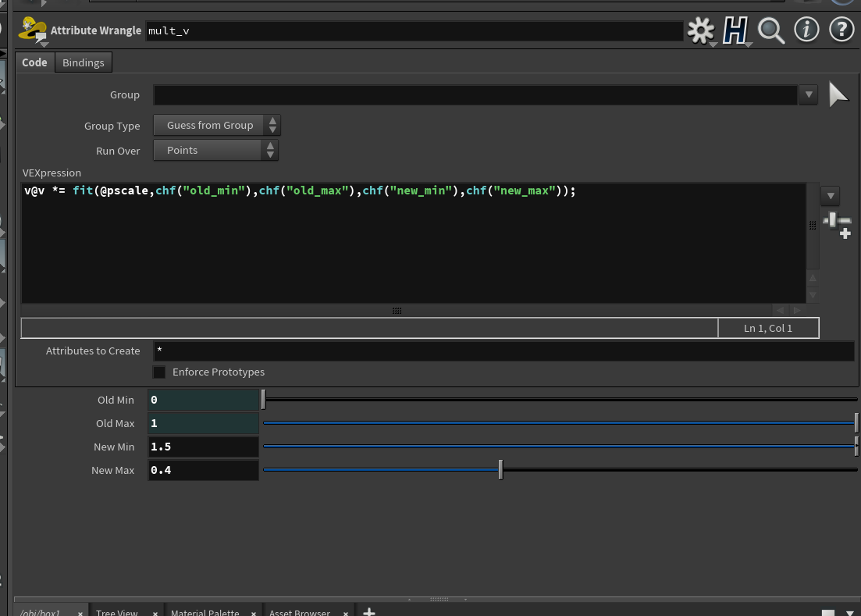Click the New Max slider handle

click(x=501, y=470)
